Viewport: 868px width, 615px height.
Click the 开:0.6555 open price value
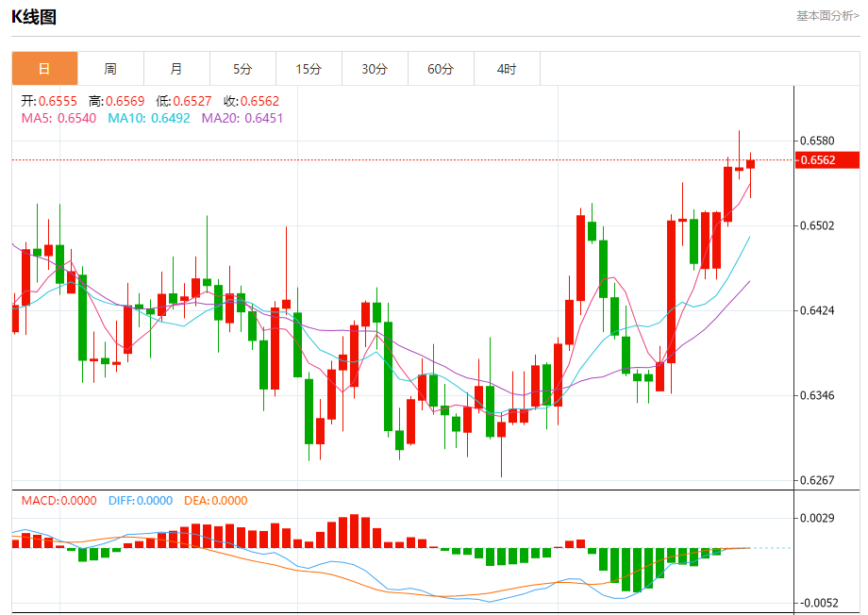(x=49, y=101)
